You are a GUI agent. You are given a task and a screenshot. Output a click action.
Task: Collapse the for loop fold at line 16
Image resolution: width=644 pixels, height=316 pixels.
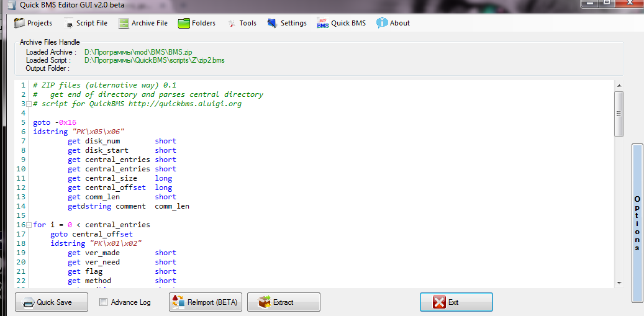pyautogui.click(x=29, y=225)
